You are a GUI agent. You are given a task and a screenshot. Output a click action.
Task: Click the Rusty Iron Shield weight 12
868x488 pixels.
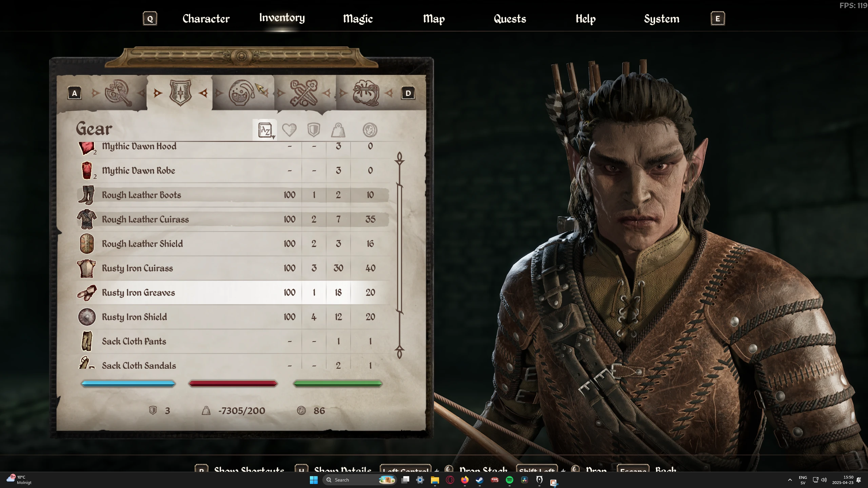point(338,317)
